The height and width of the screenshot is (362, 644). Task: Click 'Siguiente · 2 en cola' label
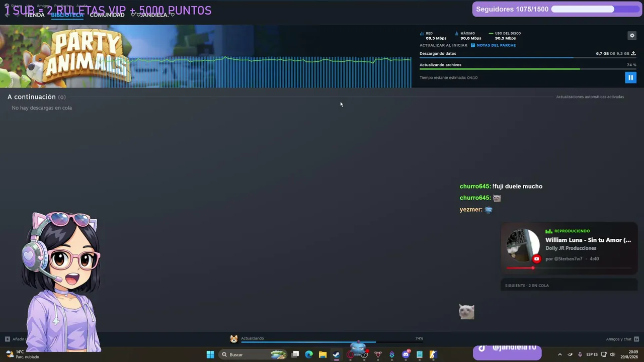click(527, 286)
